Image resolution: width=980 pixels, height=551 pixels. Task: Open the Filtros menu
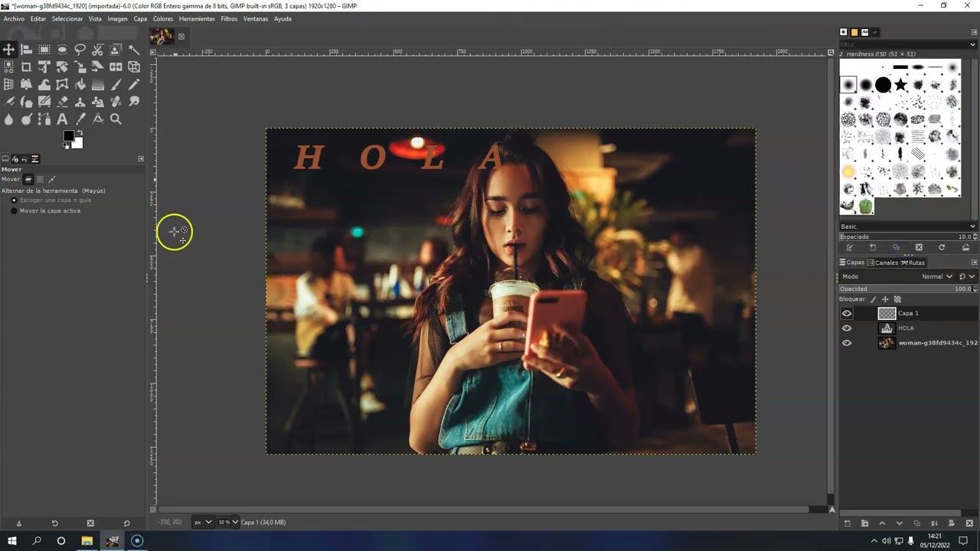229,18
